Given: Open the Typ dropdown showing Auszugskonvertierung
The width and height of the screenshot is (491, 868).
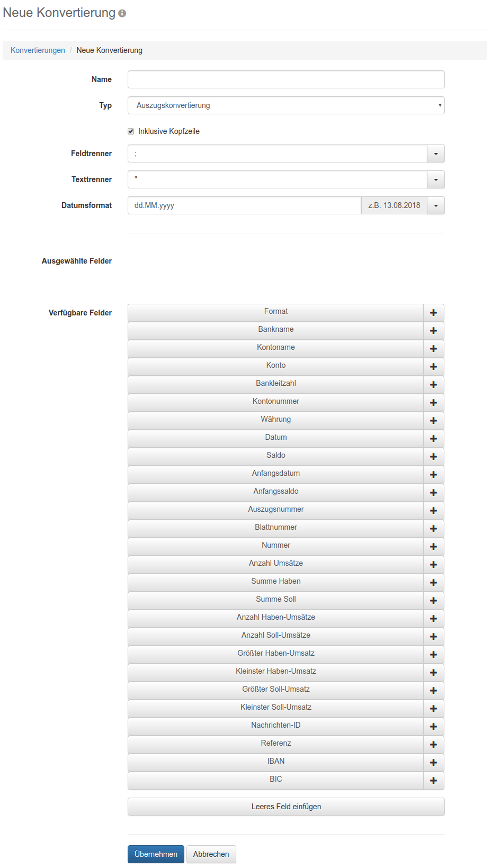Looking at the screenshot, I should (x=286, y=105).
